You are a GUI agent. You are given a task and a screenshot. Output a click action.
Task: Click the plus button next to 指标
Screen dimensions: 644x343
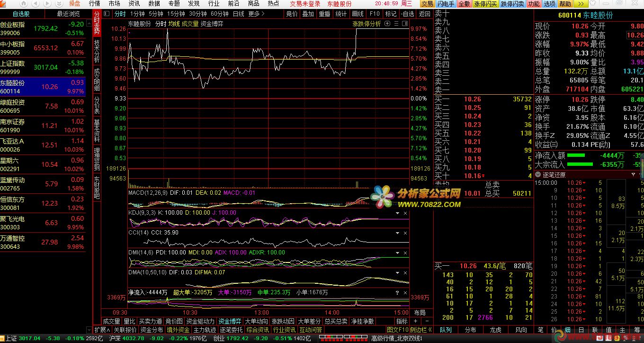coord(415,321)
